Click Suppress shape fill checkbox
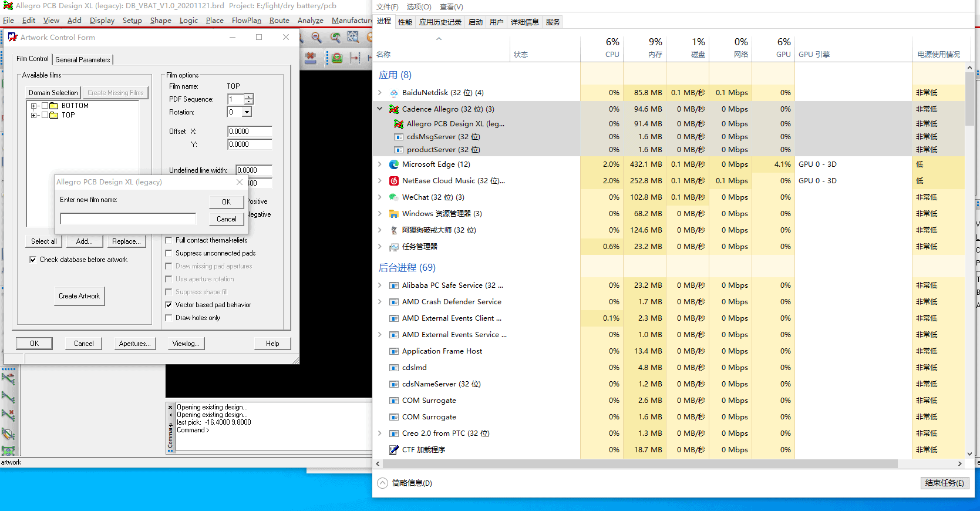 [169, 292]
